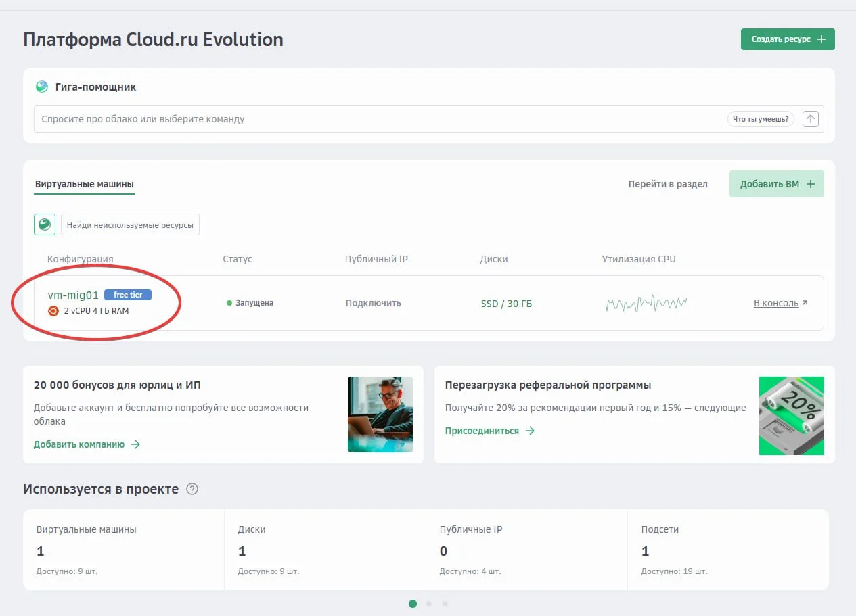Screen dimensions: 856x616
Task: Click the arrow next to Присоединиться
Action: coord(530,431)
